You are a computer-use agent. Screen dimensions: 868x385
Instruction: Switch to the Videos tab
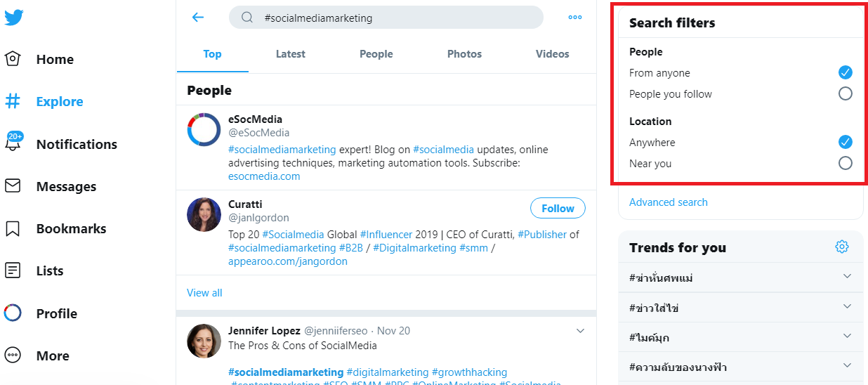coord(553,54)
